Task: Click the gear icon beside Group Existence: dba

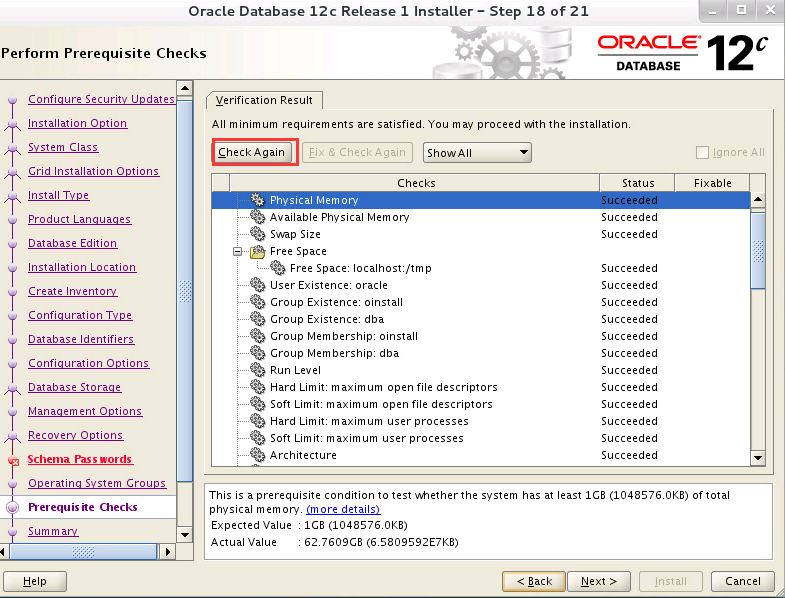Action: (x=257, y=319)
